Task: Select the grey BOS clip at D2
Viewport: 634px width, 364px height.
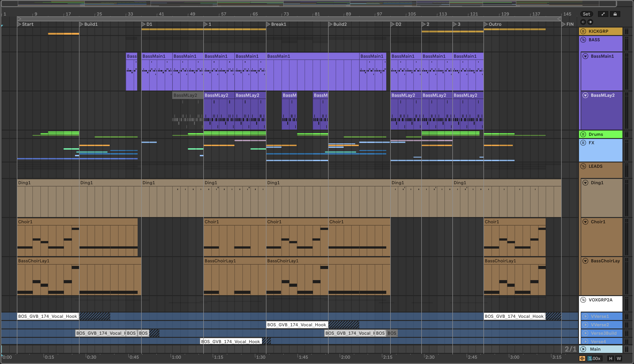Action: click(x=392, y=333)
